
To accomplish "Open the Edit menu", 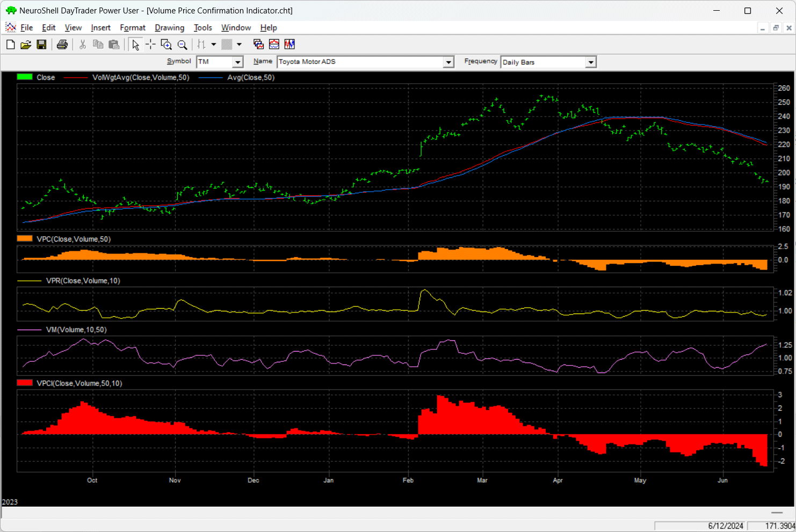I will 49,28.
